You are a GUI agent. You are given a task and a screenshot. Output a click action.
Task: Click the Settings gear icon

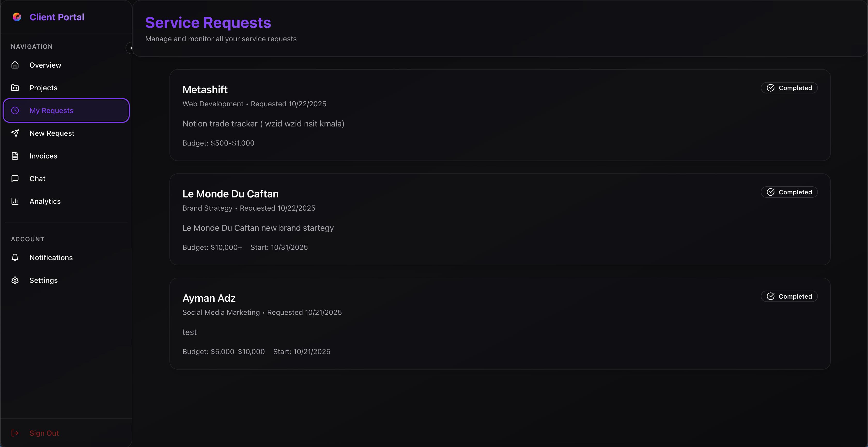pos(15,280)
